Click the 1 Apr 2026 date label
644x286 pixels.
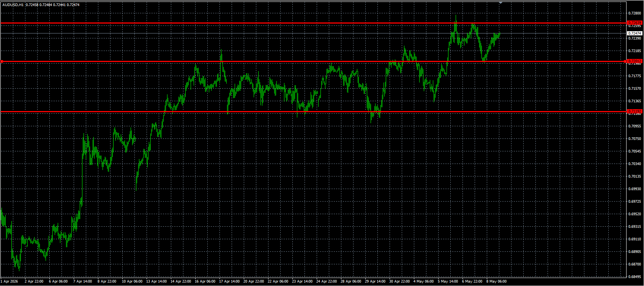coord(9,281)
